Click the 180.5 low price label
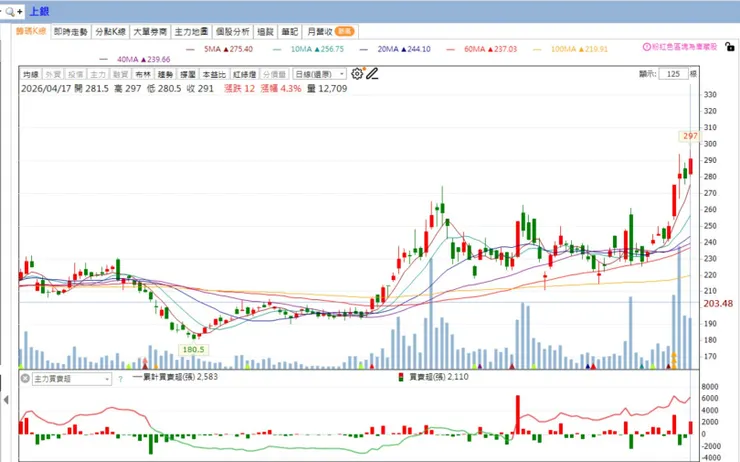The width and height of the screenshot is (740, 462). (x=193, y=350)
